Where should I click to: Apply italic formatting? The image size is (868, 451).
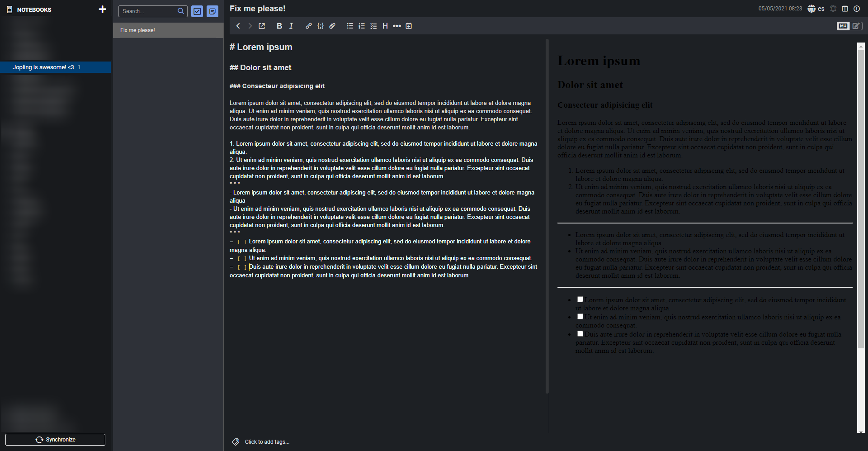tap(291, 26)
